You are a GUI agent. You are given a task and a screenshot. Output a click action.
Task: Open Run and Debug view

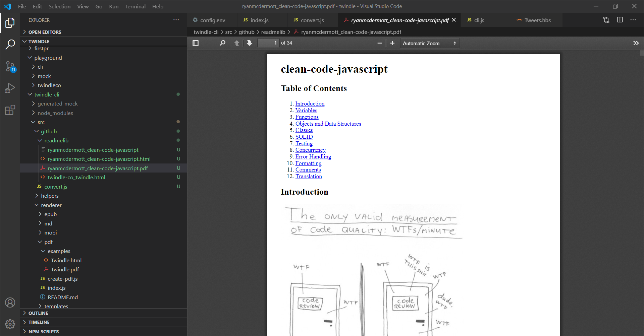[x=10, y=88]
